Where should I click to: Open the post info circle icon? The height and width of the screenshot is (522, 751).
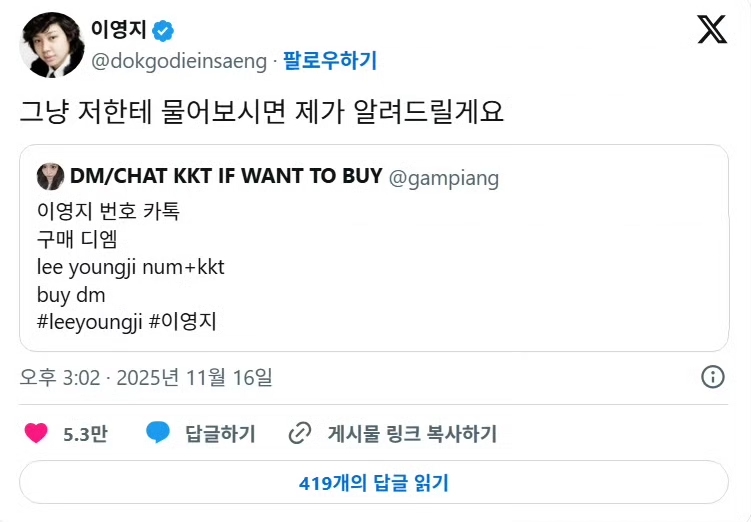pos(712,377)
